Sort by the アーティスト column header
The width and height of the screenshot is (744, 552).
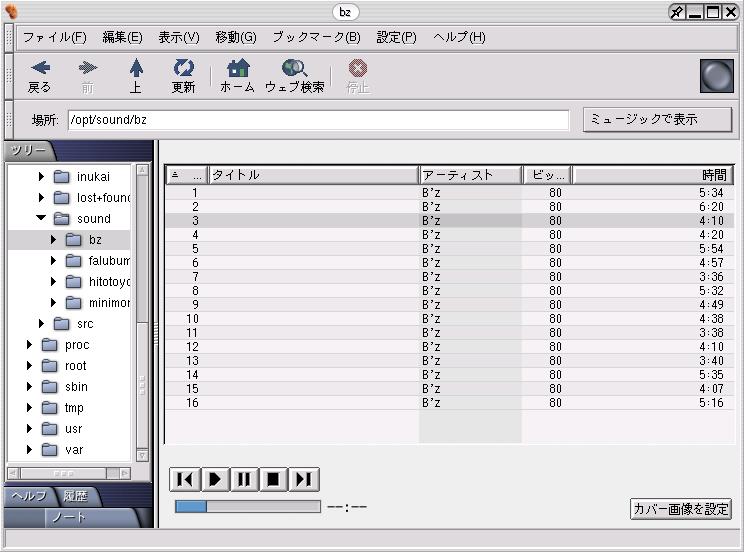[470, 175]
